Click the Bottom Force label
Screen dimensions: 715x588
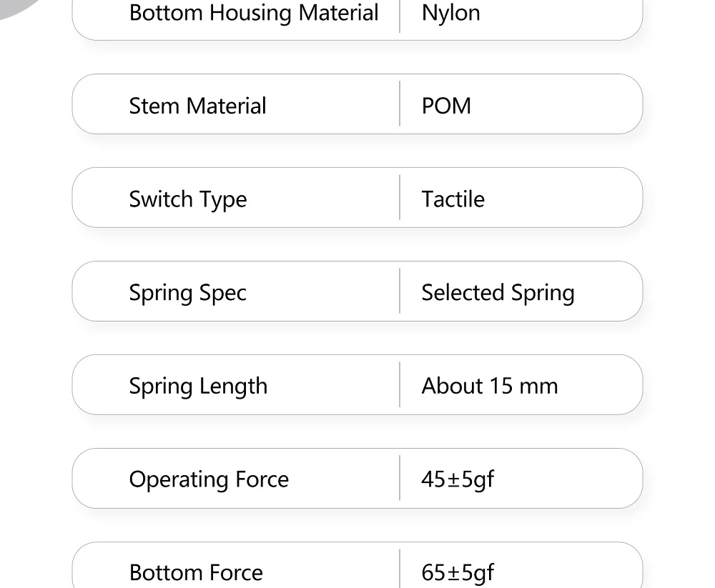pyautogui.click(x=196, y=572)
